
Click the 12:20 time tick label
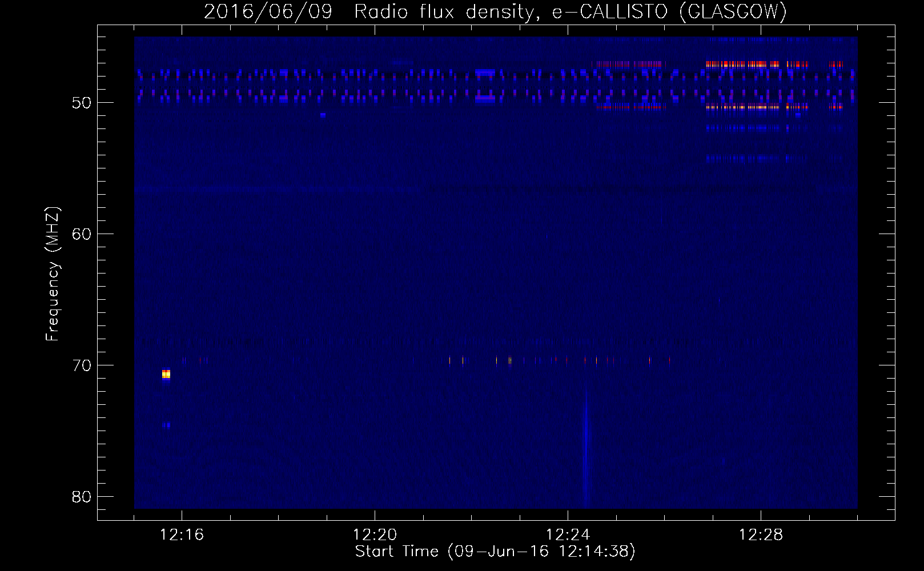click(375, 535)
